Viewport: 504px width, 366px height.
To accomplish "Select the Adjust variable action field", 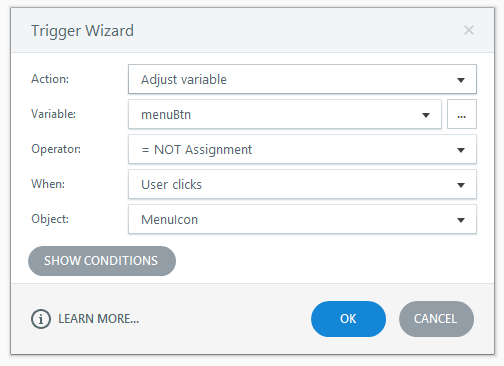I will [302, 79].
